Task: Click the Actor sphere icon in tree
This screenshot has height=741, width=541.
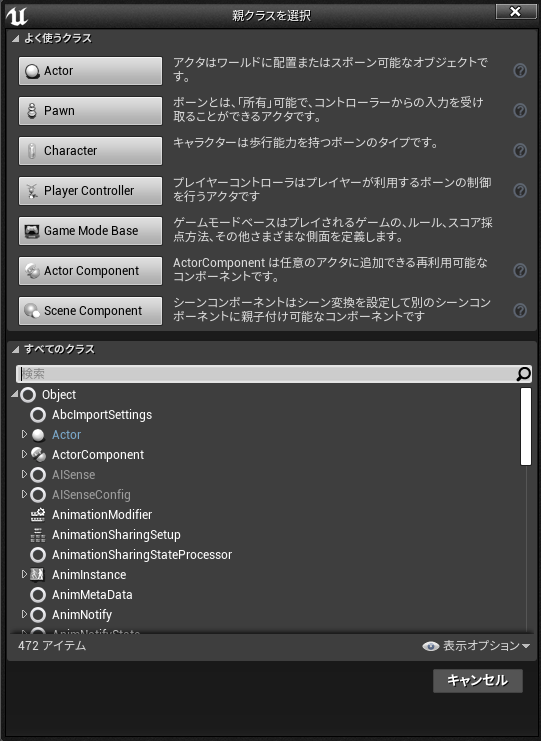Action: click(38, 435)
